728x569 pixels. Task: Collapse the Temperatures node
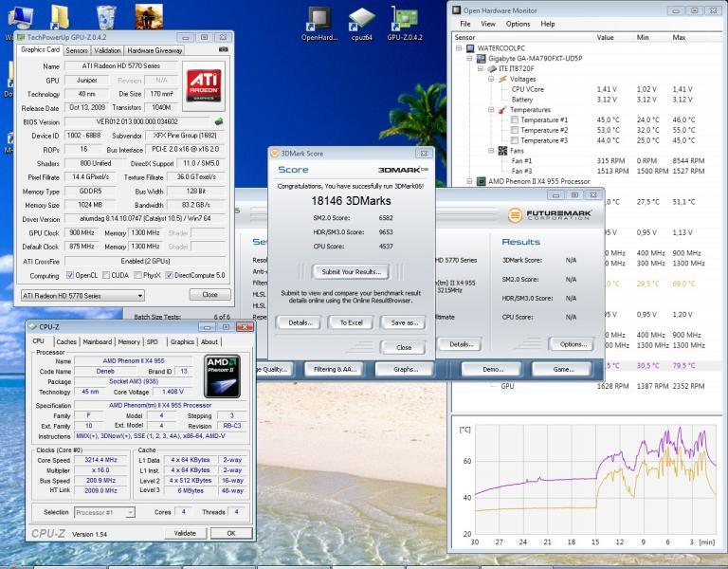click(491, 110)
